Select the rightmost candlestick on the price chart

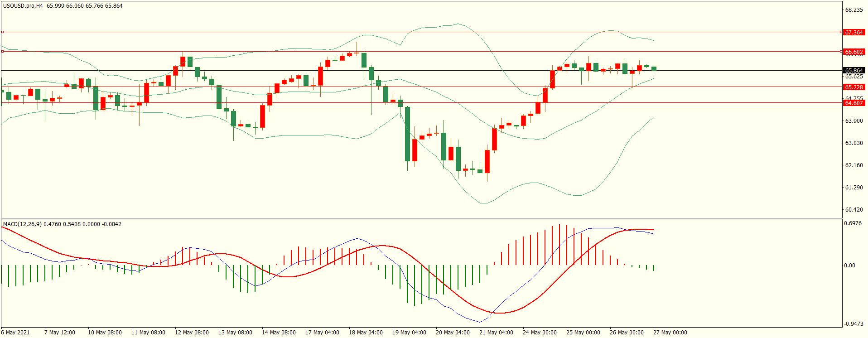[654, 69]
